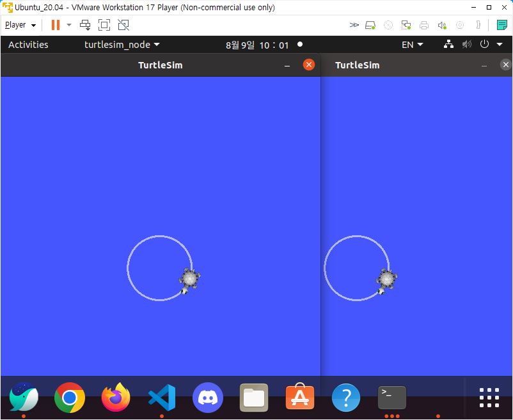Expand the system menu arrow
This screenshot has width=513, height=420.
(500, 44)
